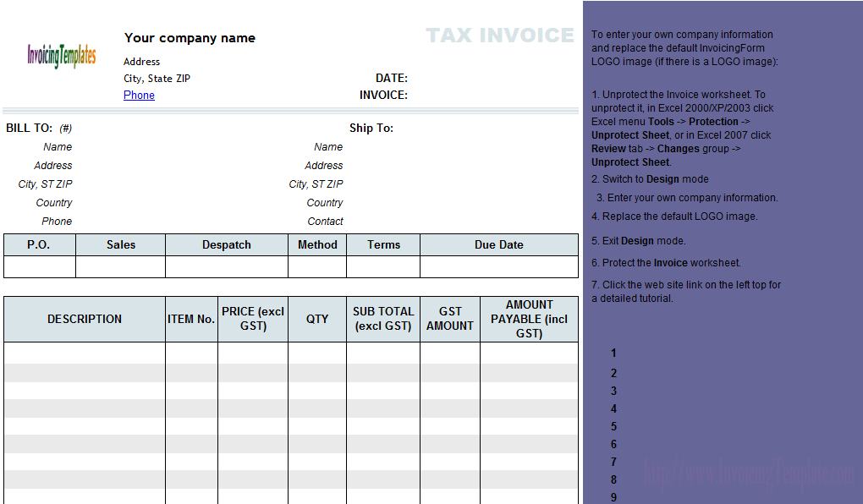Click the Ship To: heading
The width and height of the screenshot is (863, 504).
tap(371, 129)
